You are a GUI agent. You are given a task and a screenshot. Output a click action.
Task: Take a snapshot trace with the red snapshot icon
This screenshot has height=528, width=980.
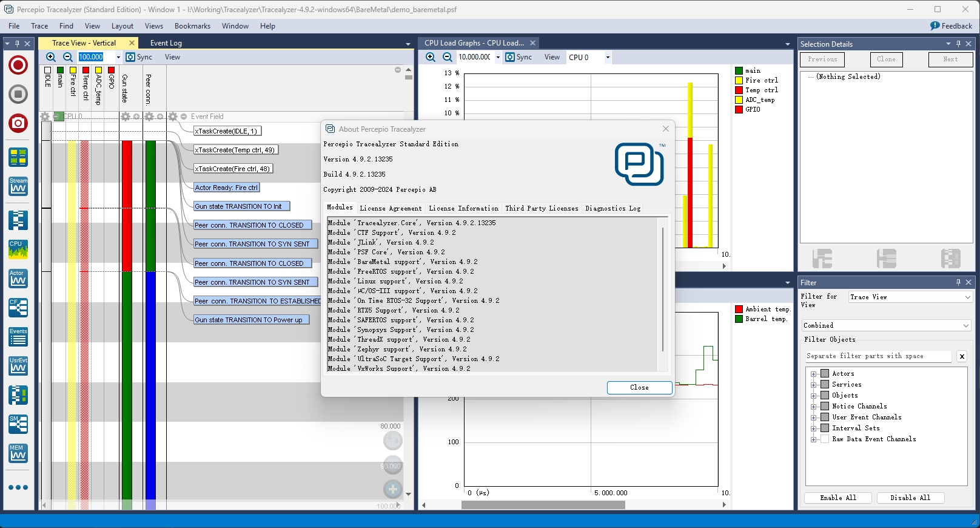(18, 123)
